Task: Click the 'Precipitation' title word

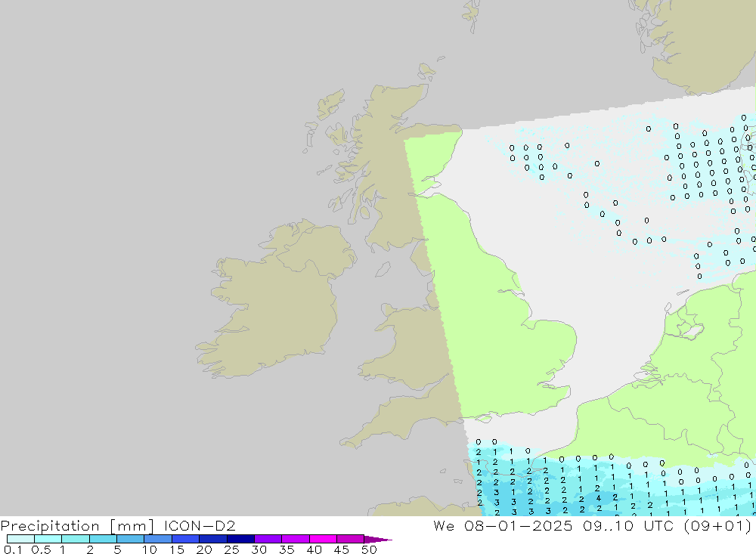Action: click(x=50, y=526)
